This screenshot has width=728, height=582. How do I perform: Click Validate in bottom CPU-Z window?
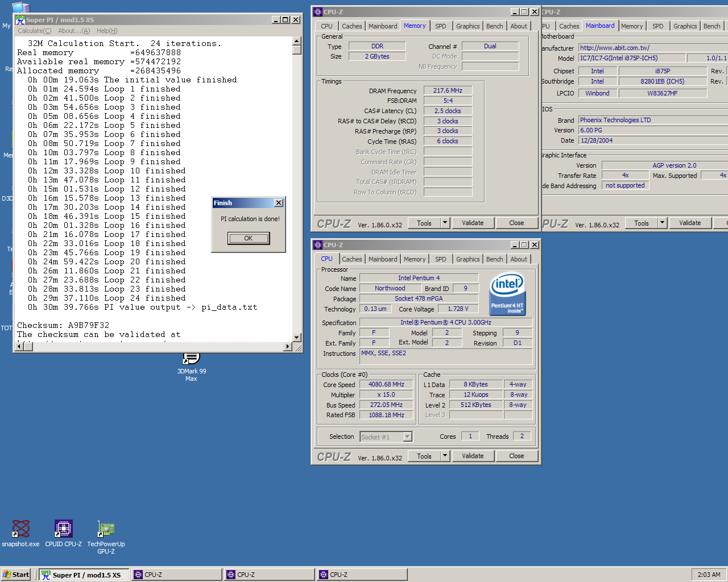[473, 456]
